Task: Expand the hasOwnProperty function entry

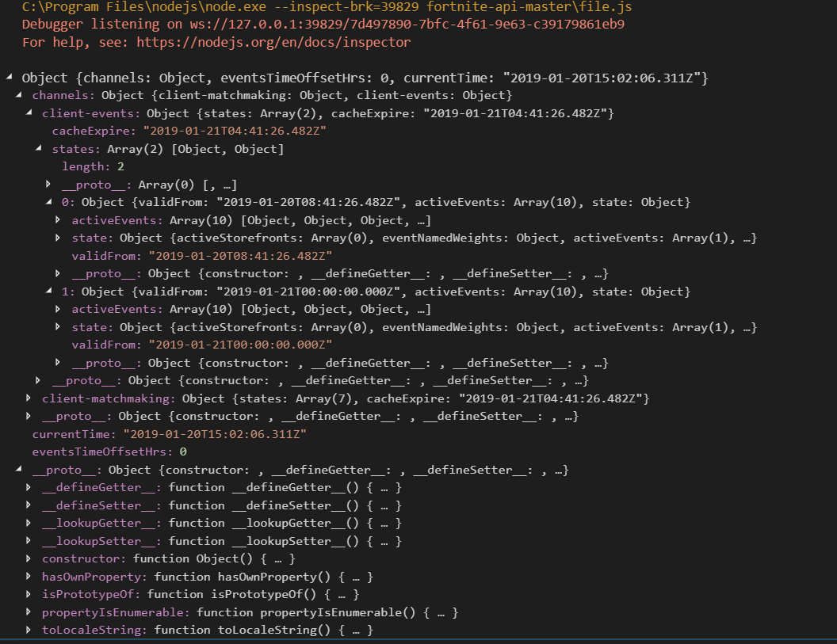Action: click(29, 576)
